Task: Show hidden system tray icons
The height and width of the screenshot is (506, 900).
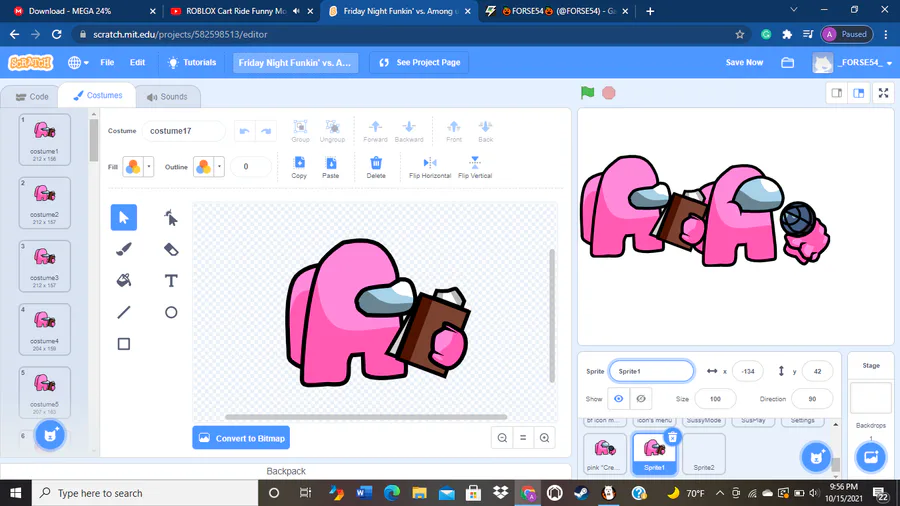Action: (720, 493)
